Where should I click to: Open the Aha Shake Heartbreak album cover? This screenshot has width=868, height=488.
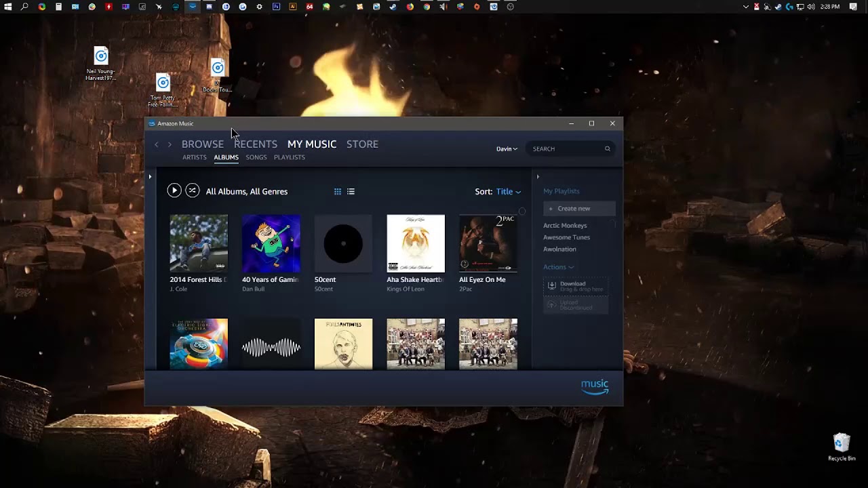coord(416,243)
